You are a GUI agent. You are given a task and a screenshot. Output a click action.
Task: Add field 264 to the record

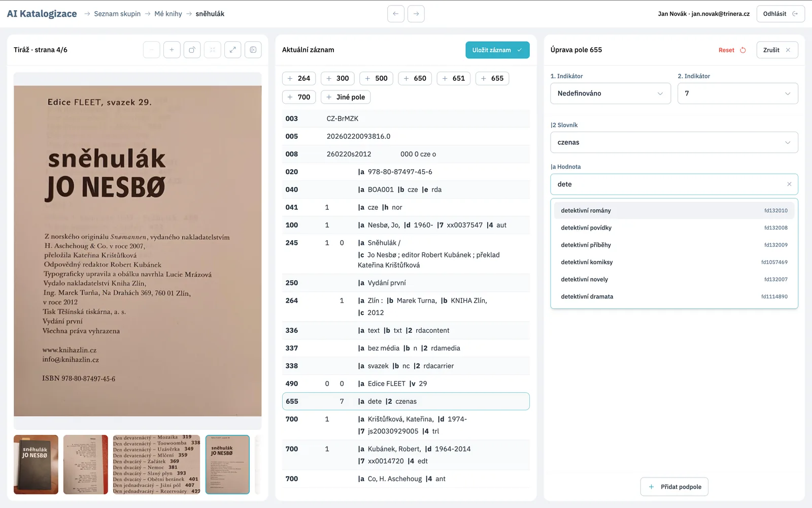pos(299,78)
